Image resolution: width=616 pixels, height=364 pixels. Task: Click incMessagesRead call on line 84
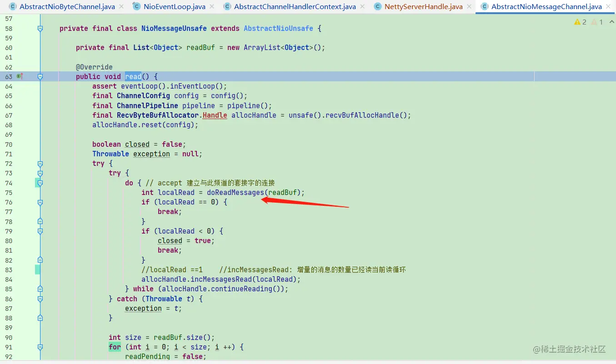pos(221,279)
